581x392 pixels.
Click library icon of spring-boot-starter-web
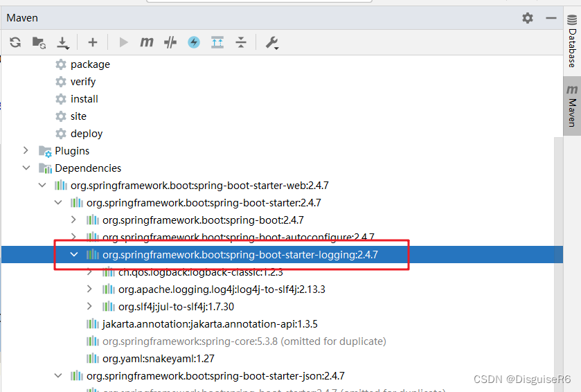coord(61,185)
